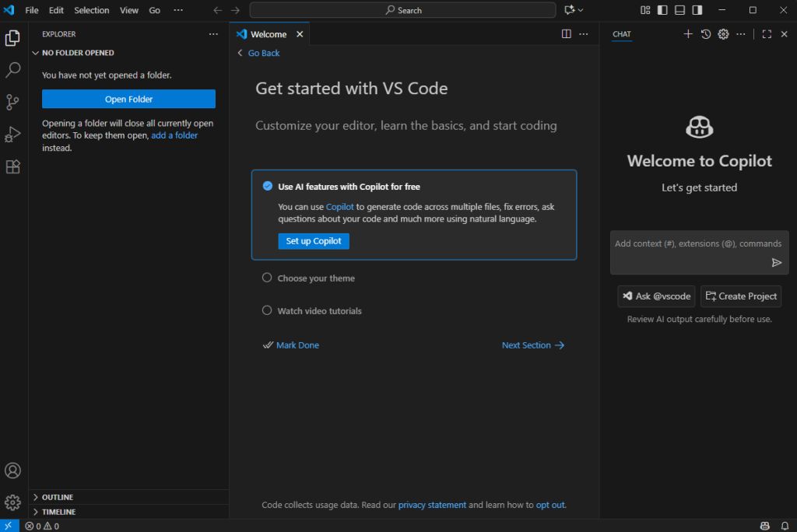
Task: Open the Search view in activity bar
Action: [13, 70]
